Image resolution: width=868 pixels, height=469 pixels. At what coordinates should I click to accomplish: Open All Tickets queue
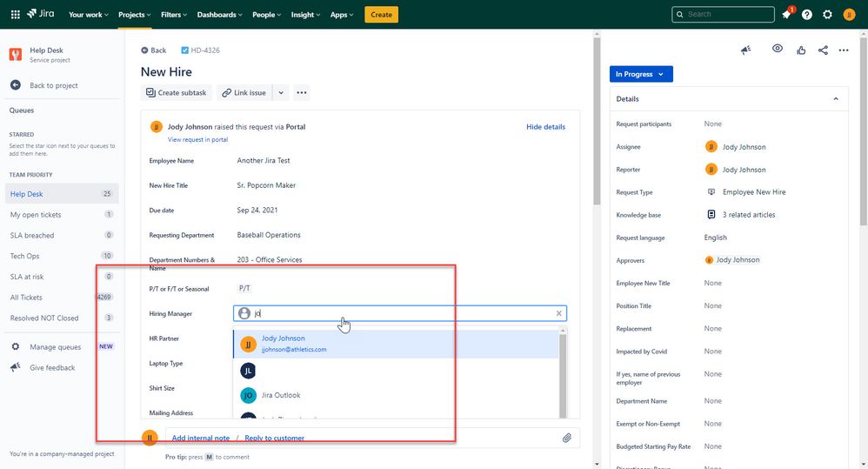62,298
